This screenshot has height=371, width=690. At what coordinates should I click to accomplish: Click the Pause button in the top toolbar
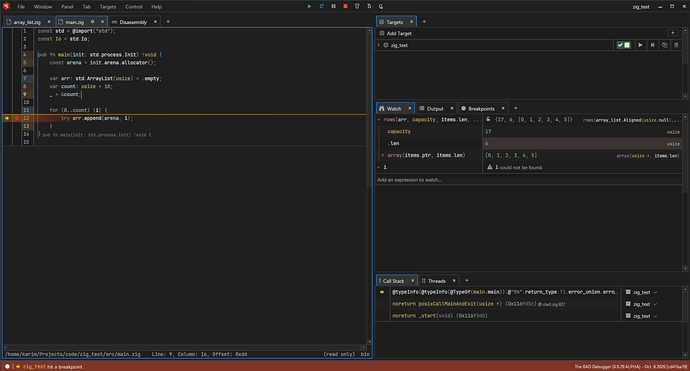[x=334, y=6]
